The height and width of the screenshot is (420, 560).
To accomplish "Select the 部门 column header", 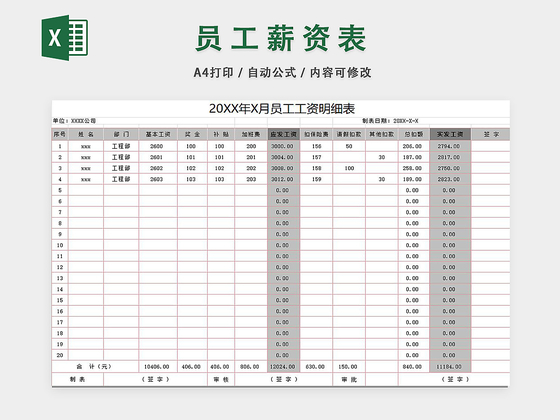I will [x=121, y=134].
